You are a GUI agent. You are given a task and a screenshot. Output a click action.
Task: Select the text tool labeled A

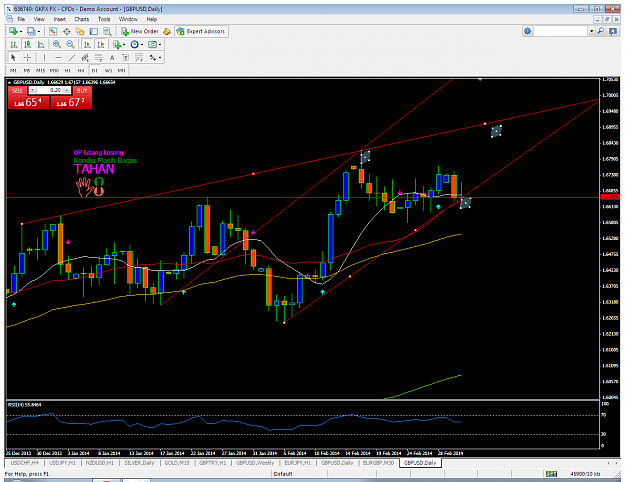click(x=112, y=58)
